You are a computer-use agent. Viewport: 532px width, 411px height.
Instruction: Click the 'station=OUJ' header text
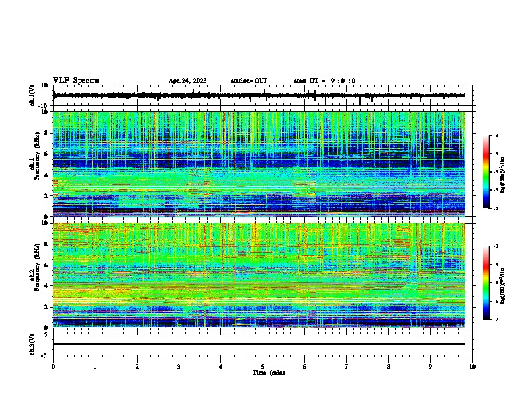[249, 81]
